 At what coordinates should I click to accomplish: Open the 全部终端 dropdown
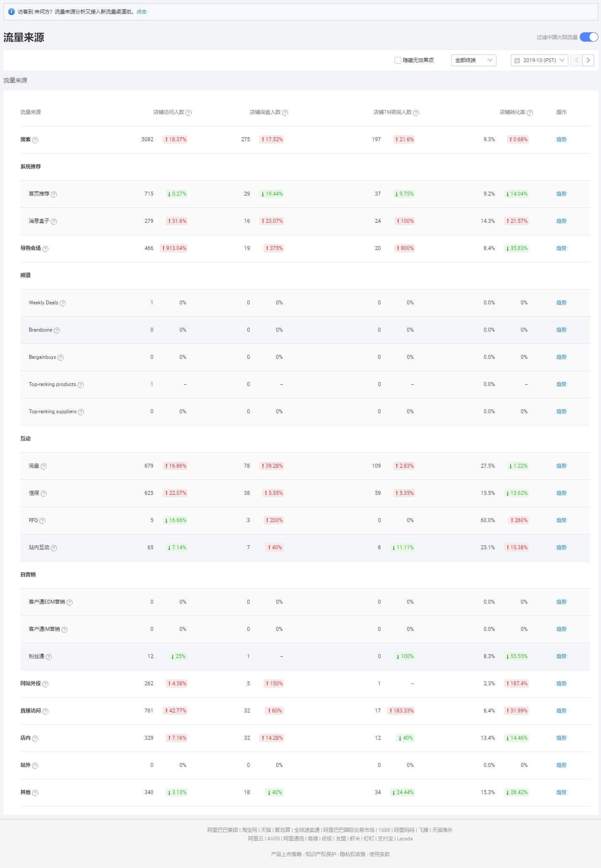coord(473,60)
